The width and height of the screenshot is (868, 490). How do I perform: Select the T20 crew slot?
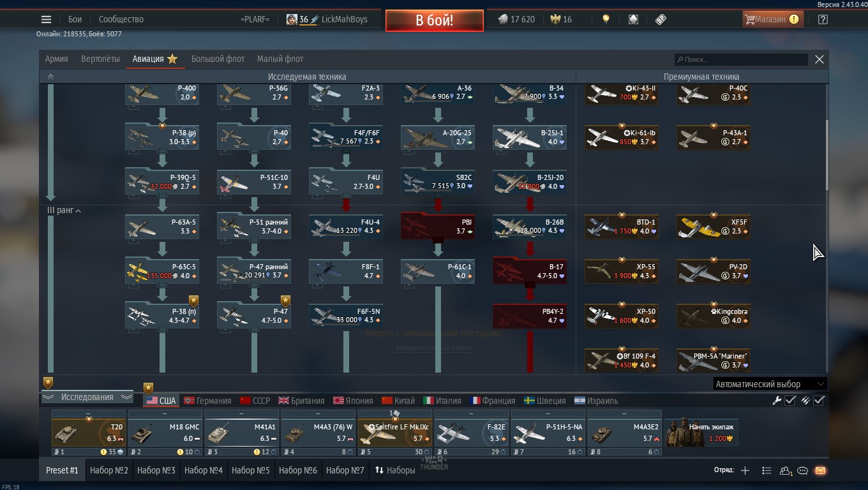[x=88, y=433]
